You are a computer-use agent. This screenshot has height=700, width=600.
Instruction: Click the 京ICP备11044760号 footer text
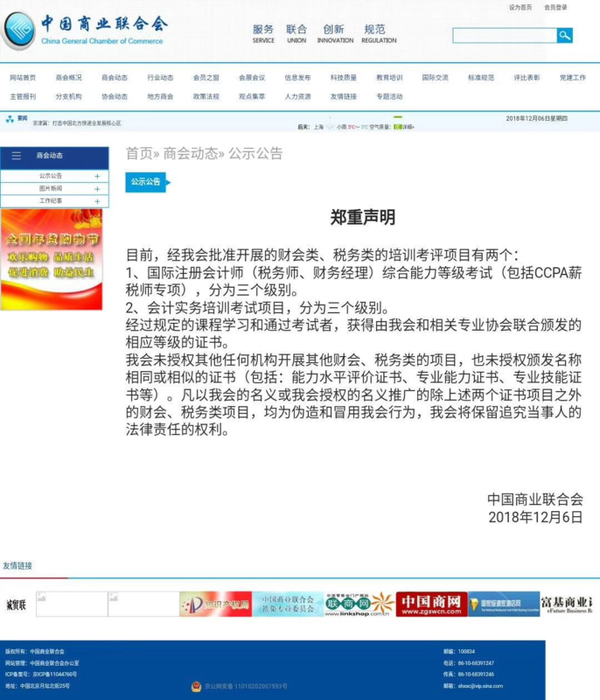(x=54, y=675)
